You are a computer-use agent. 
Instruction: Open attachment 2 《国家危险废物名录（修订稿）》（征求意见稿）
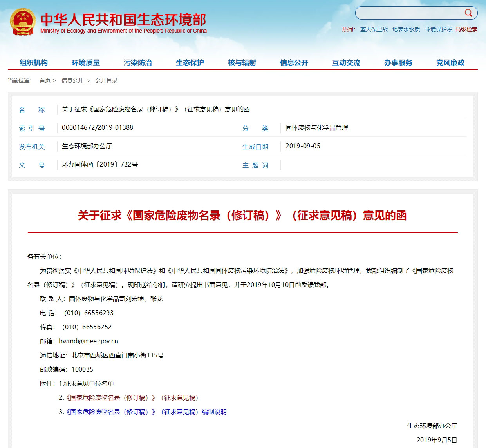tap(132, 398)
